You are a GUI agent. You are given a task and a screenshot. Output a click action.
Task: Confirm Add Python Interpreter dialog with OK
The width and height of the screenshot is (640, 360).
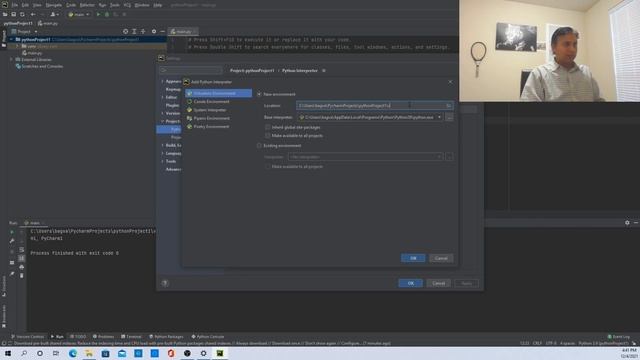click(413, 258)
